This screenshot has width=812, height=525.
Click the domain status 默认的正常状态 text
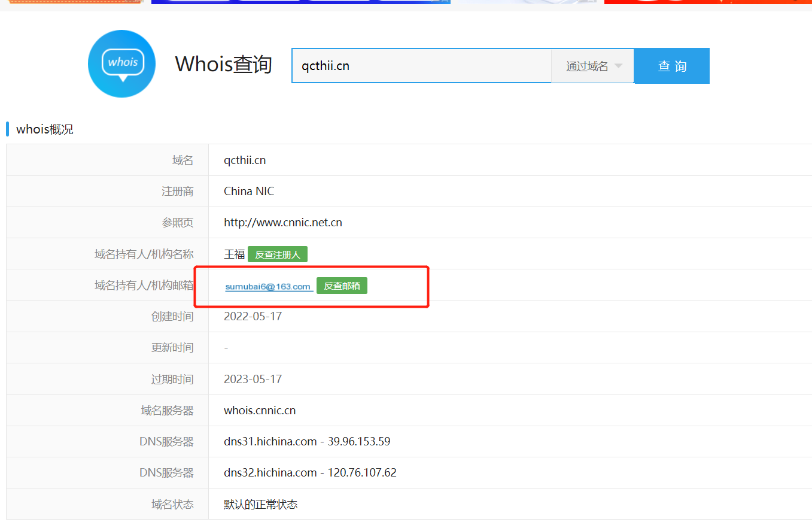coord(261,504)
